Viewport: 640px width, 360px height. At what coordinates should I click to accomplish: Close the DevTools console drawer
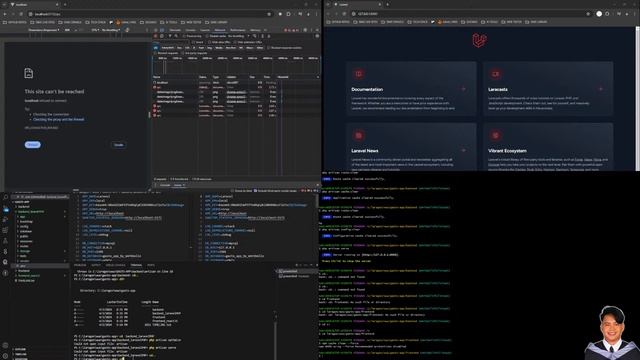coord(317,185)
